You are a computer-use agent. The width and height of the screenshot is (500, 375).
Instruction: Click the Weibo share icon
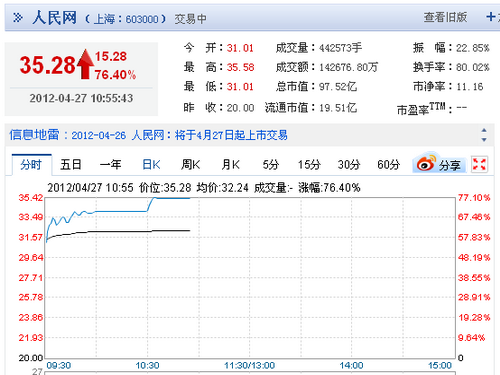coord(427,163)
